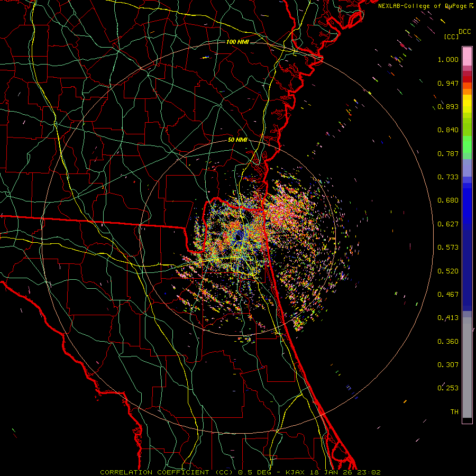This screenshot has width=476, height=476.
Task: Click the 0.733 legend value
Action: 448,177
